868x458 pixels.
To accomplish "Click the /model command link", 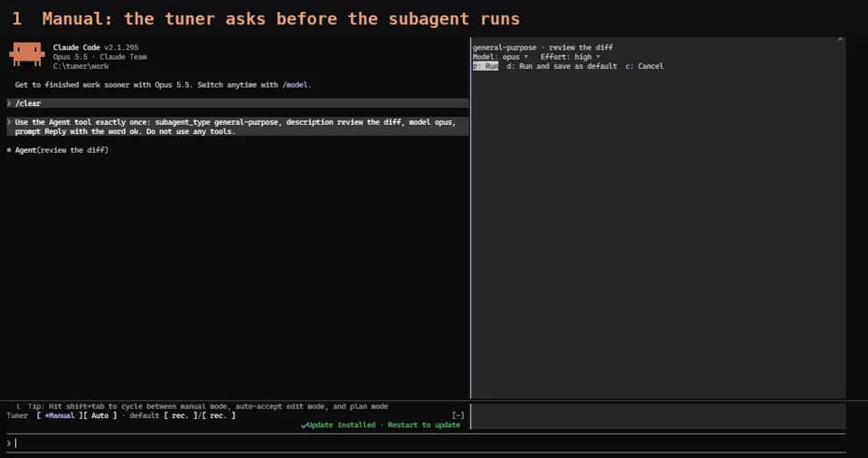I will (x=297, y=85).
